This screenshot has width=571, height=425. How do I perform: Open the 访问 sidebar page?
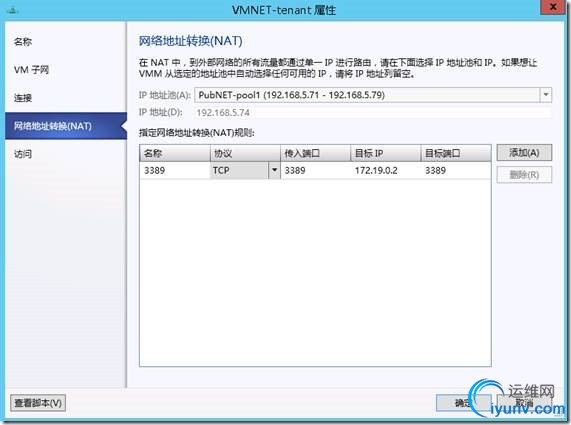point(23,154)
